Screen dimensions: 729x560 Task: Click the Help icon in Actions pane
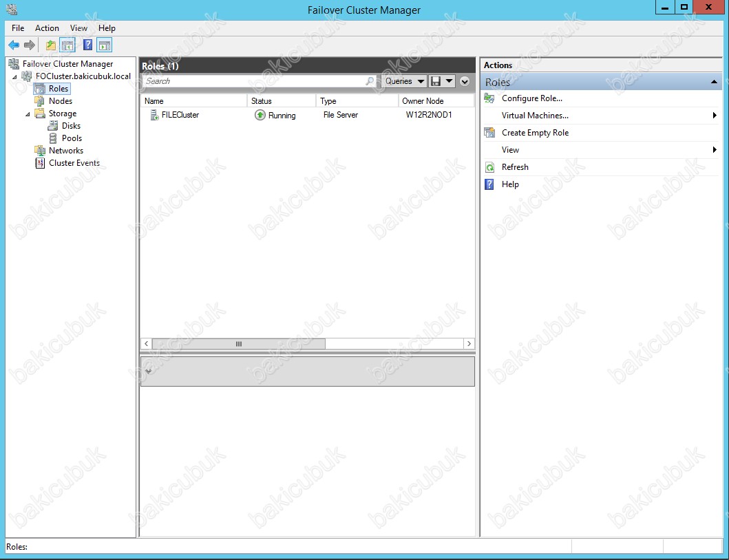pos(489,184)
